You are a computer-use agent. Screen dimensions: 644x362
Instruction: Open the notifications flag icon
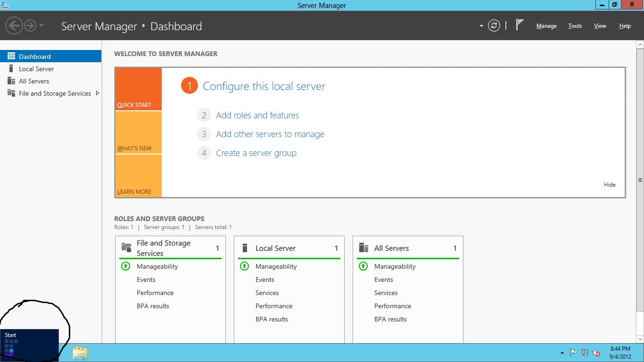520,25
